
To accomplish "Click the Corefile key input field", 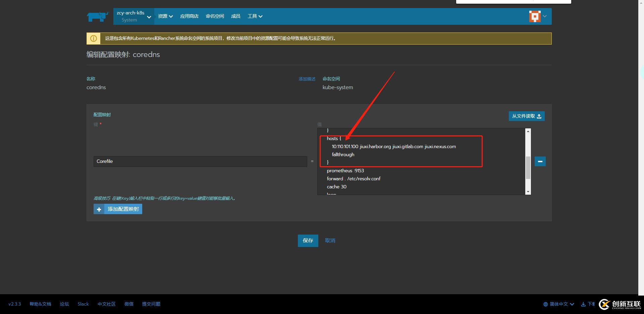I will click(x=200, y=162).
